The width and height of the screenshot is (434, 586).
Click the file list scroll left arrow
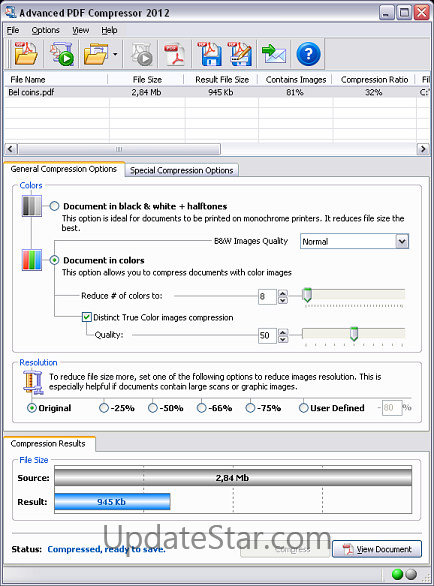10,149
